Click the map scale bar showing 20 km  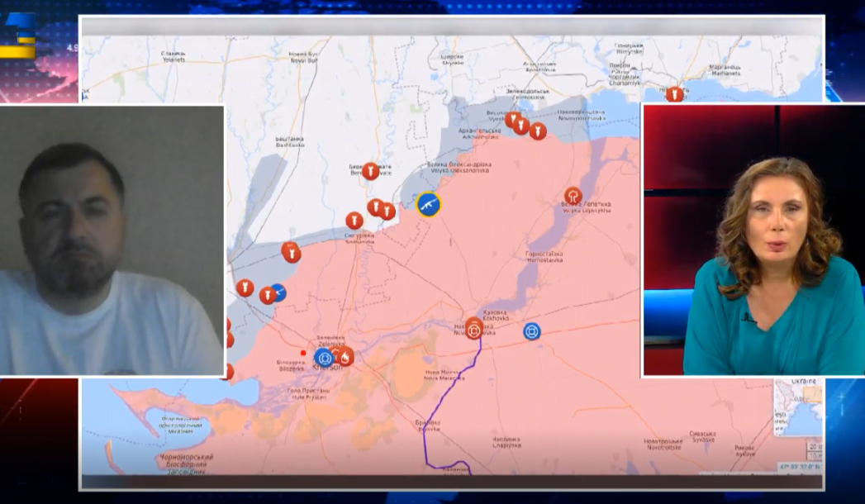(x=814, y=447)
